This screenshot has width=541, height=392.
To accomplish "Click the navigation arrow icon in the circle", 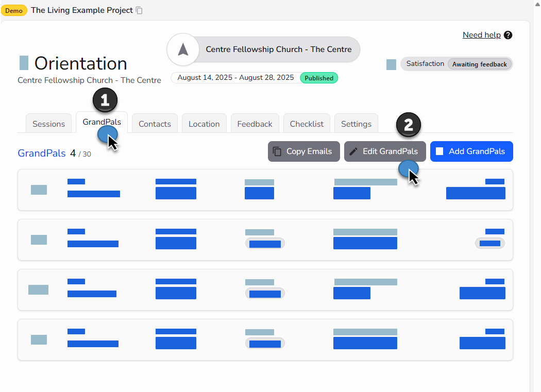I will click(183, 49).
